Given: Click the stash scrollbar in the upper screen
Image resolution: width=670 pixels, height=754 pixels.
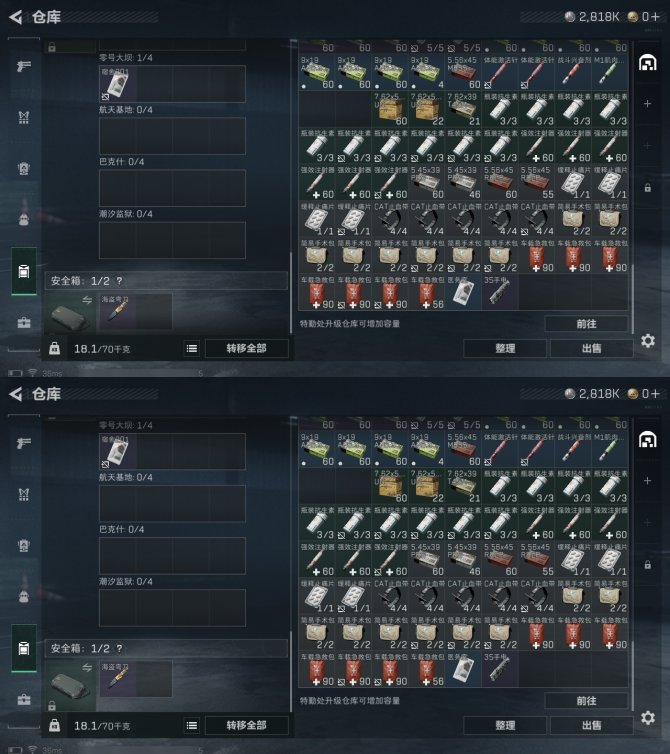Looking at the screenshot, I should (x=632, y=298).
